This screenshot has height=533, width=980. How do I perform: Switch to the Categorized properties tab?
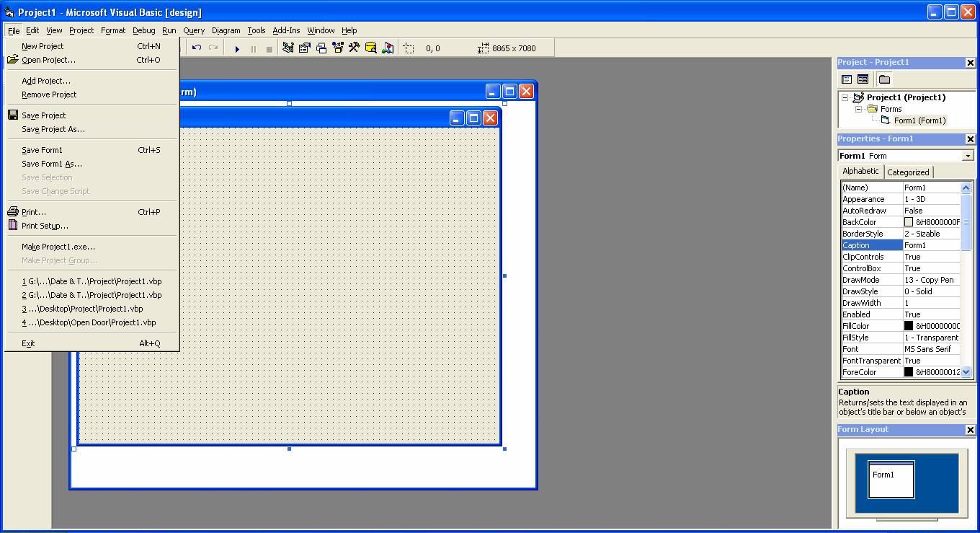click(x=908, y=172)
